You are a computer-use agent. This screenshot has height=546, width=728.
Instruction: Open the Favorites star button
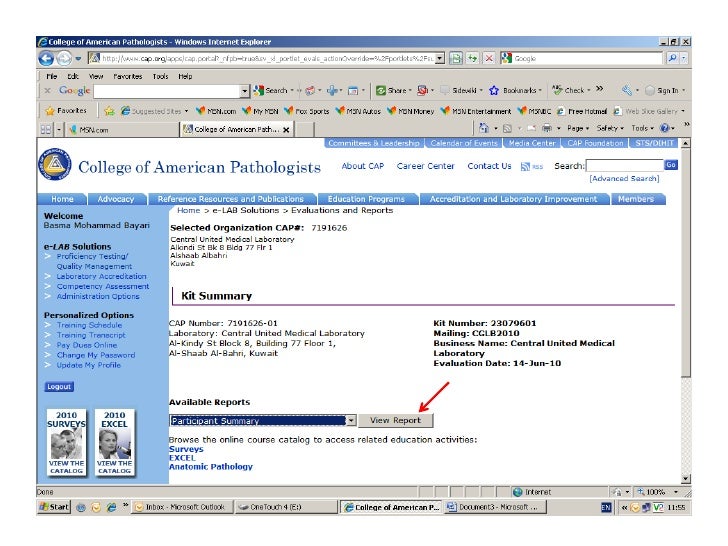[66, 110]
